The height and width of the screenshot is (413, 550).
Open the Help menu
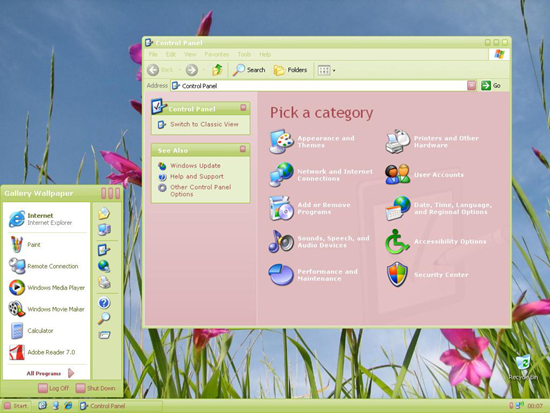pyautogui.click(x=265, y=54)
